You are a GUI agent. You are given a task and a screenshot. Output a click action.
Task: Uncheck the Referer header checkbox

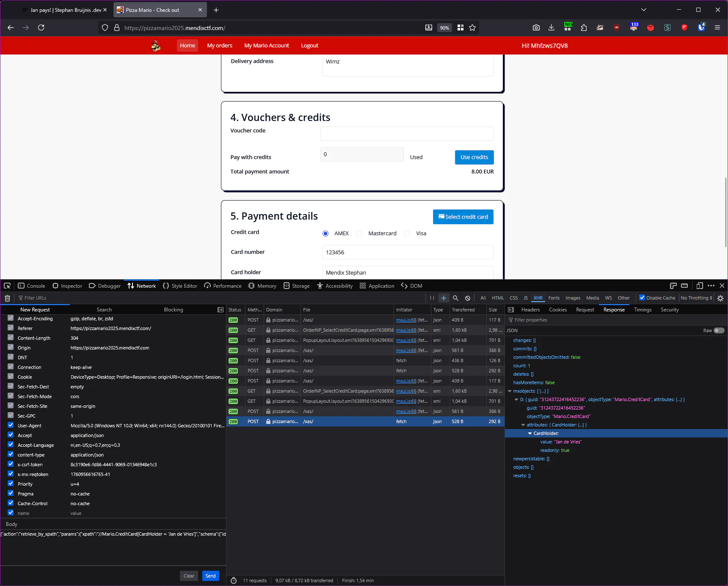[10, 328]
